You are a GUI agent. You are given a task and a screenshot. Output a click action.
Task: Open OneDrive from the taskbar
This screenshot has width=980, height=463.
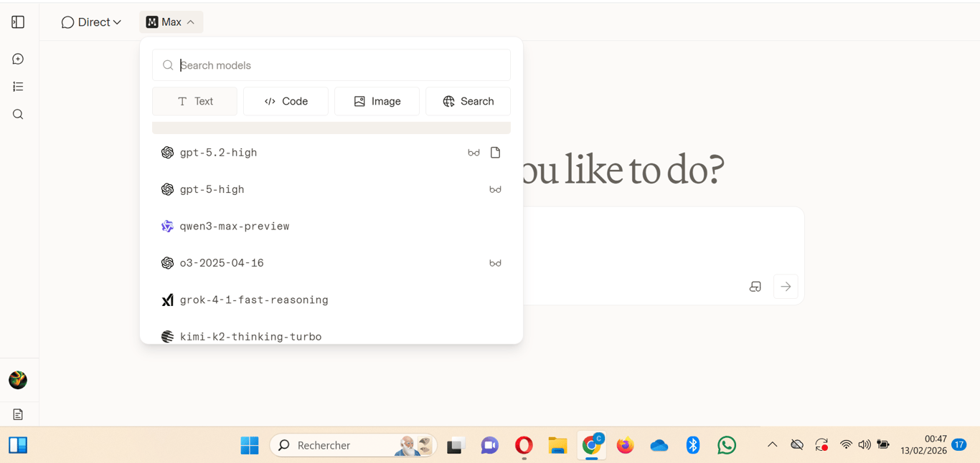click(659, 446)
